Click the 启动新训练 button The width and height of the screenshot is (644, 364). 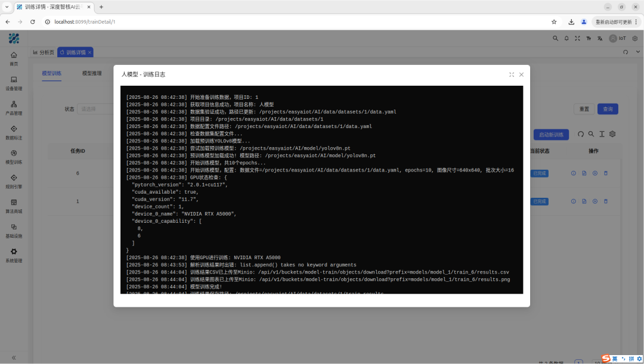(x=551, y=135)
